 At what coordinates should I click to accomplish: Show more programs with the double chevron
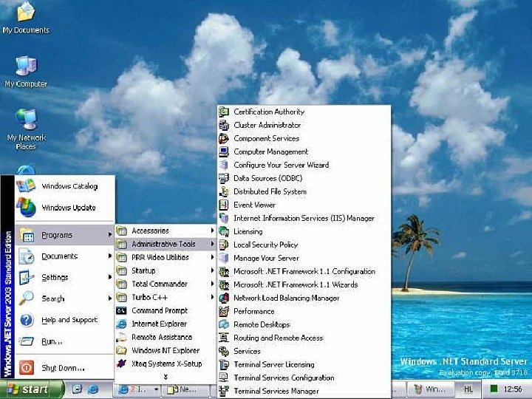coord(166,377)
